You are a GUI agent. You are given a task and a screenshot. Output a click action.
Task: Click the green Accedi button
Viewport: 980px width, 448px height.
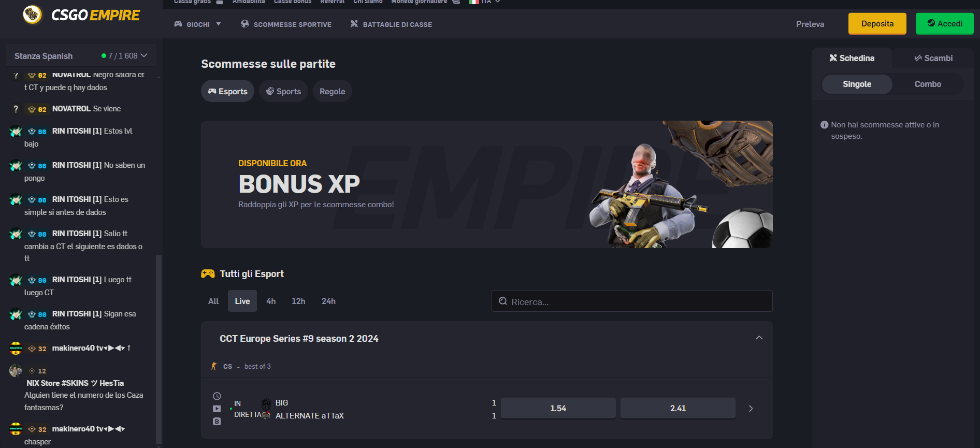pos(945,24)
